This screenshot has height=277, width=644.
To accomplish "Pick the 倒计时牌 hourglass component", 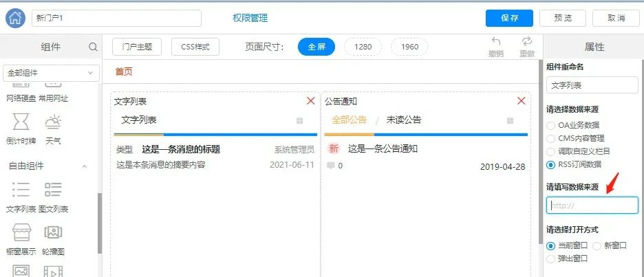I will tap(21, 122).
